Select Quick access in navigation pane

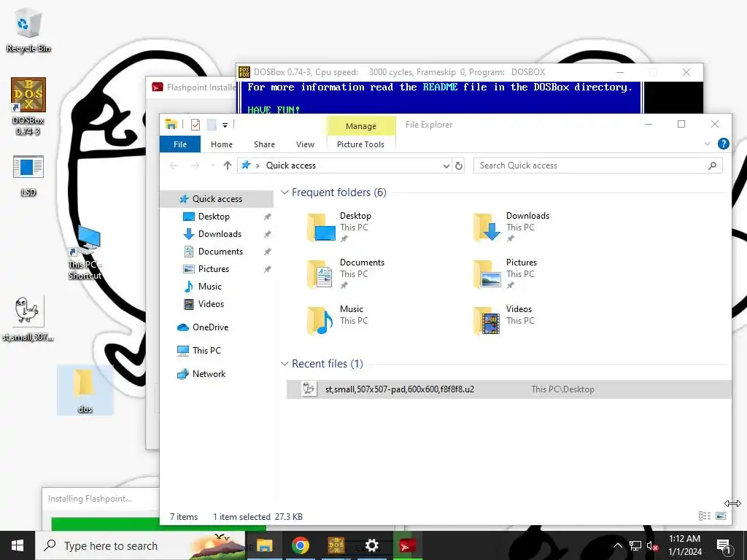pyautogui.click(x=217, y=199)
